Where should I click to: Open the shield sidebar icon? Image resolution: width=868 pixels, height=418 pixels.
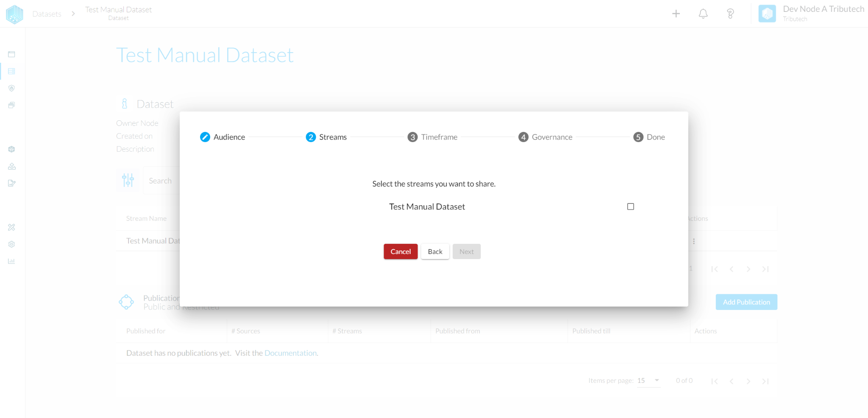11,88
